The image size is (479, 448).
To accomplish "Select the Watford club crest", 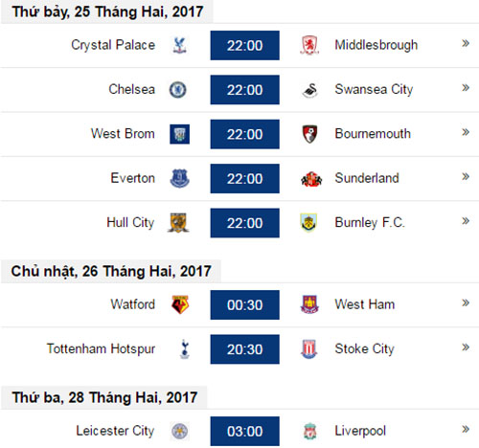I will (x=180, y=304).
